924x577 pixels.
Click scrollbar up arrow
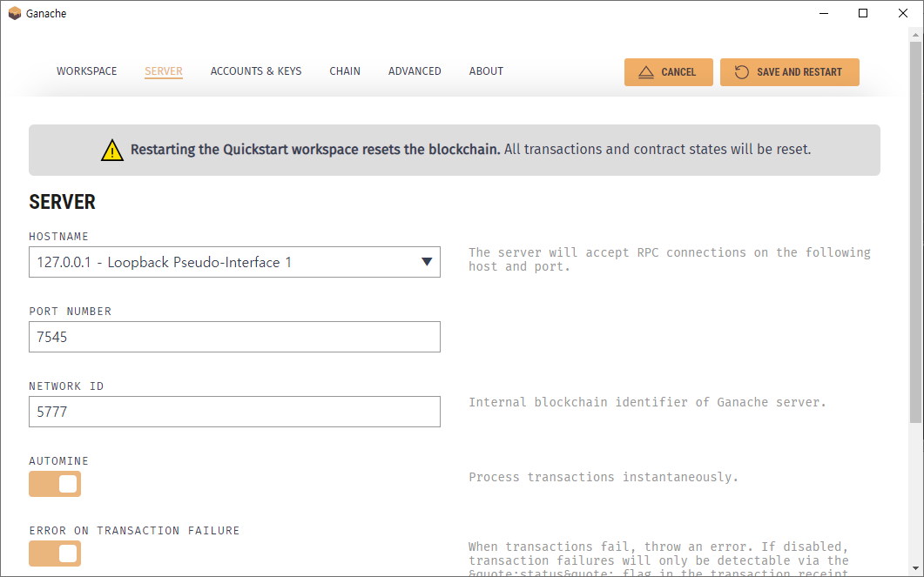[915, 35]
